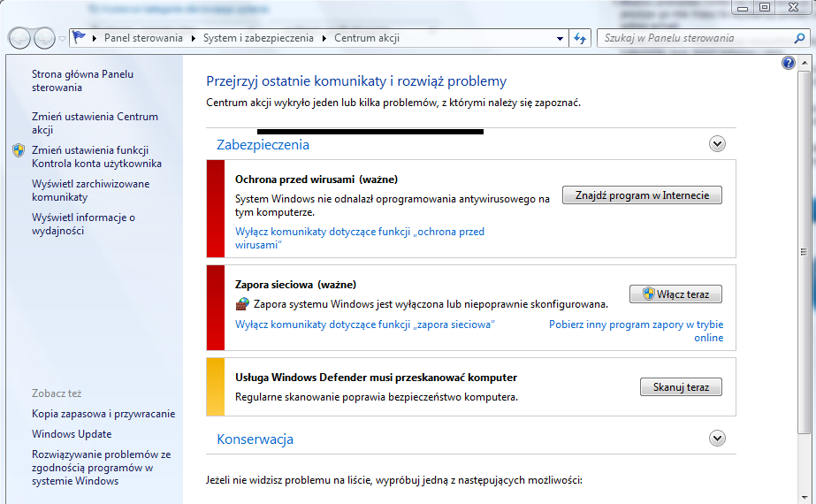
Task: Click the Forward navigation arrow
Action: tap(45, 38)
